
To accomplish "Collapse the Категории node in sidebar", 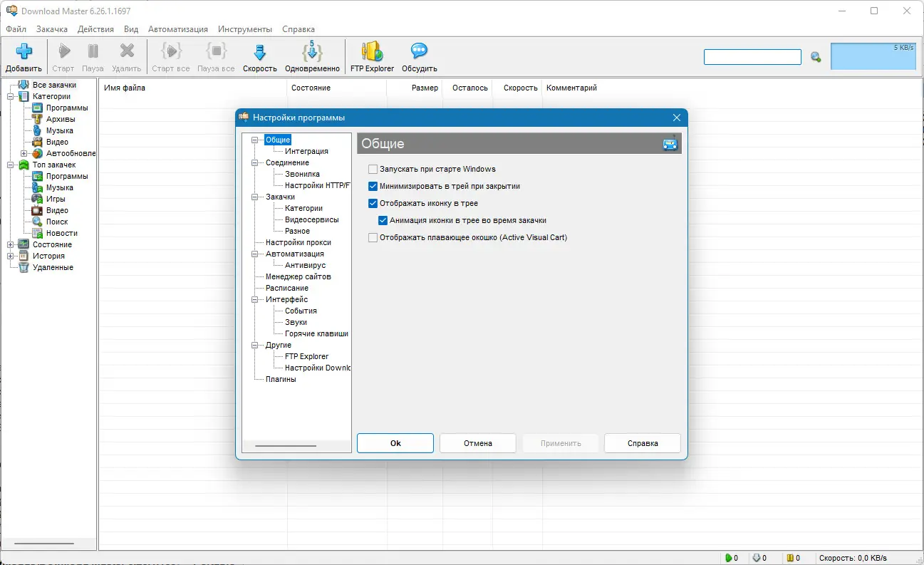I will pos(11,96).
